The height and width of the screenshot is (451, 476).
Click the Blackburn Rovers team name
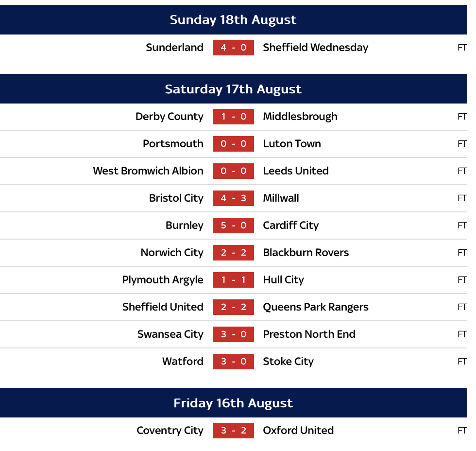306,253
